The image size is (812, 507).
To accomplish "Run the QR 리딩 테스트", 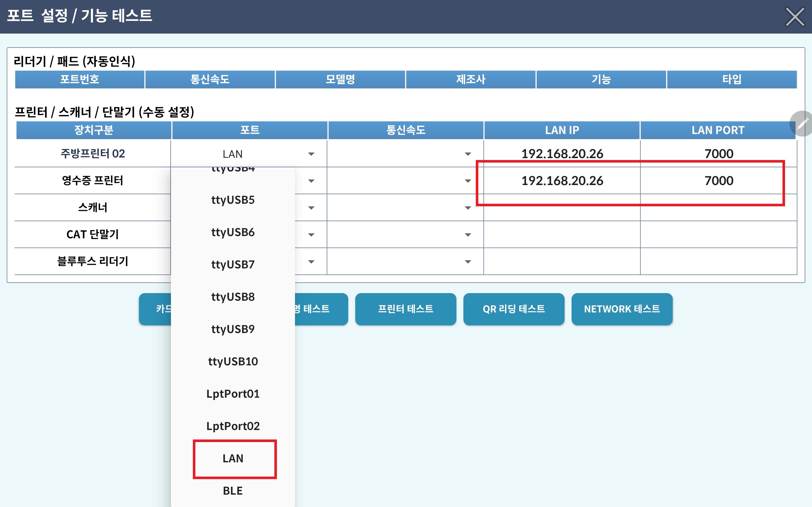I will coord(514,309).
